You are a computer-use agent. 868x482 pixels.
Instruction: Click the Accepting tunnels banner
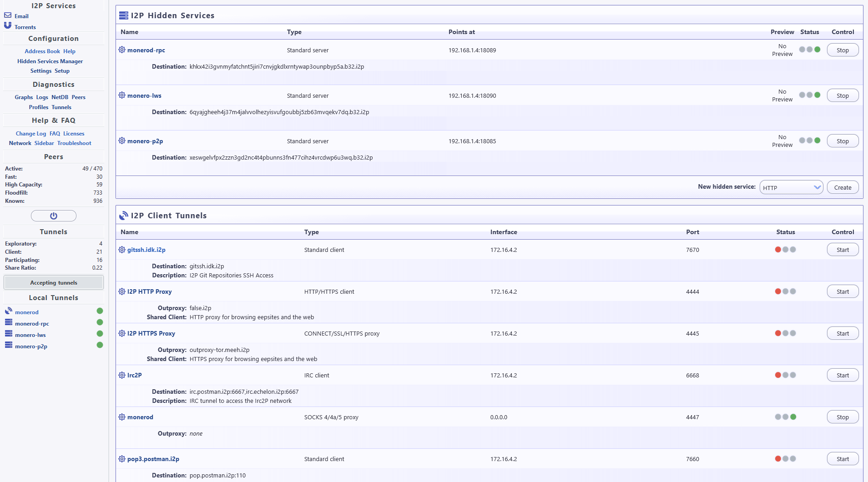click(53, 282)
